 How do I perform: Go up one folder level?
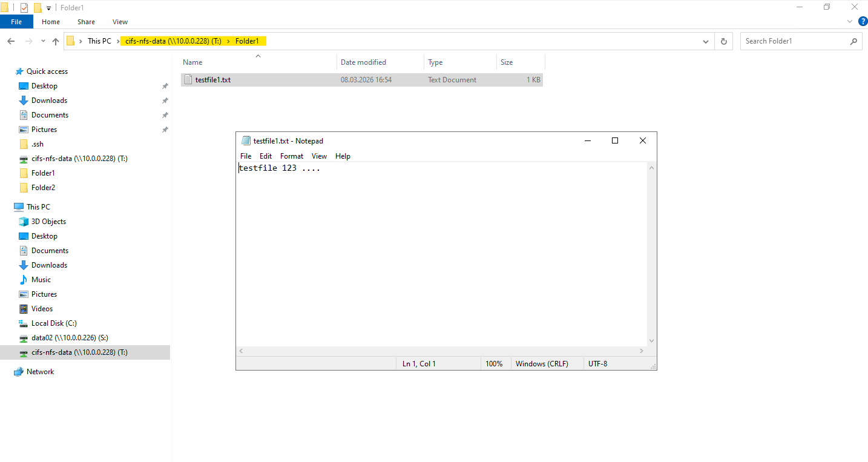56,41
